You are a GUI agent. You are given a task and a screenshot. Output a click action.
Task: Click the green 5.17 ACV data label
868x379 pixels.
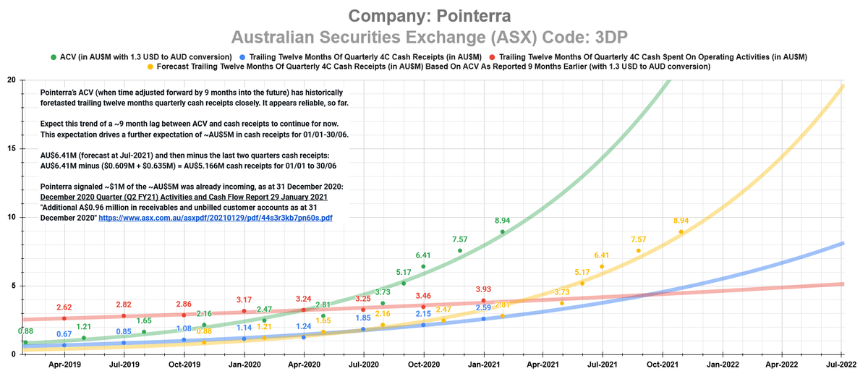[403, 272]
